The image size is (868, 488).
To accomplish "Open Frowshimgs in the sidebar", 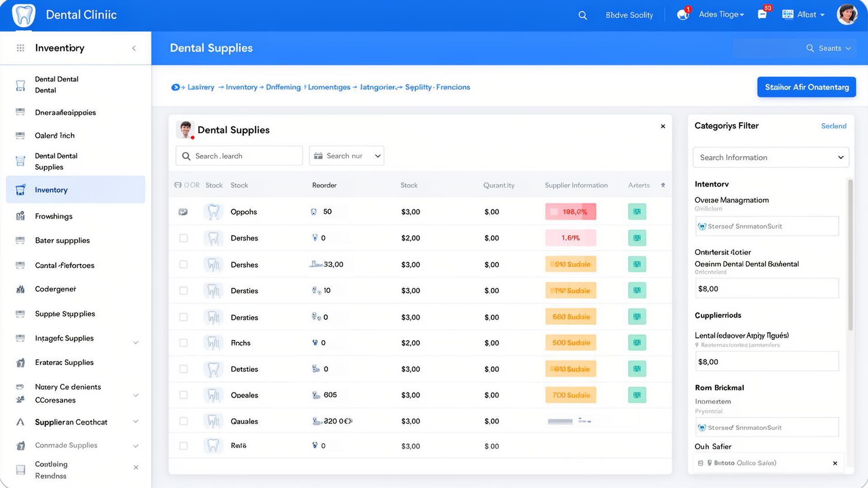I will pyautogui.click(x=54, y=216).
